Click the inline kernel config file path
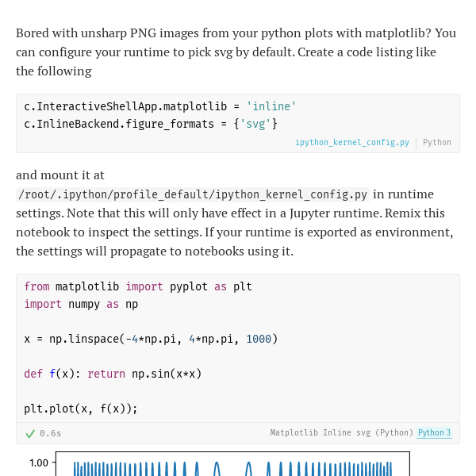The image size is (476, 476). tap(193, 194)
